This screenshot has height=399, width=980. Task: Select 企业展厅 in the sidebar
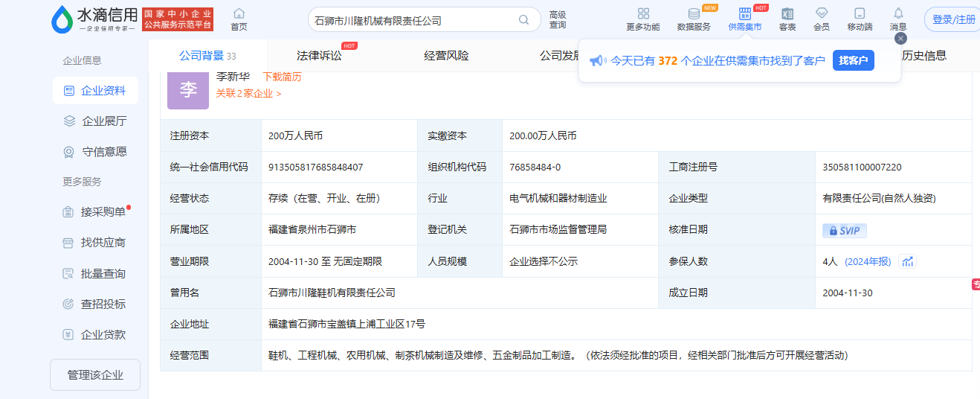pos(103,121)
